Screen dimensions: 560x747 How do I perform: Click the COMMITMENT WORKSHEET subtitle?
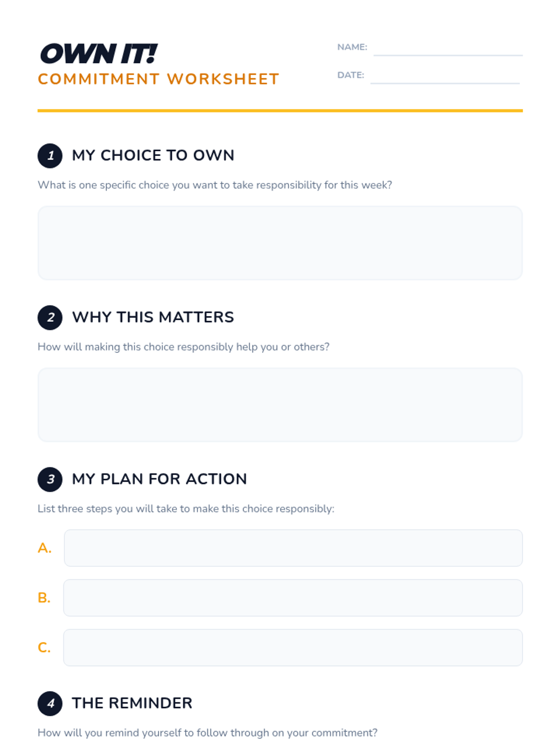coord(159,79)
